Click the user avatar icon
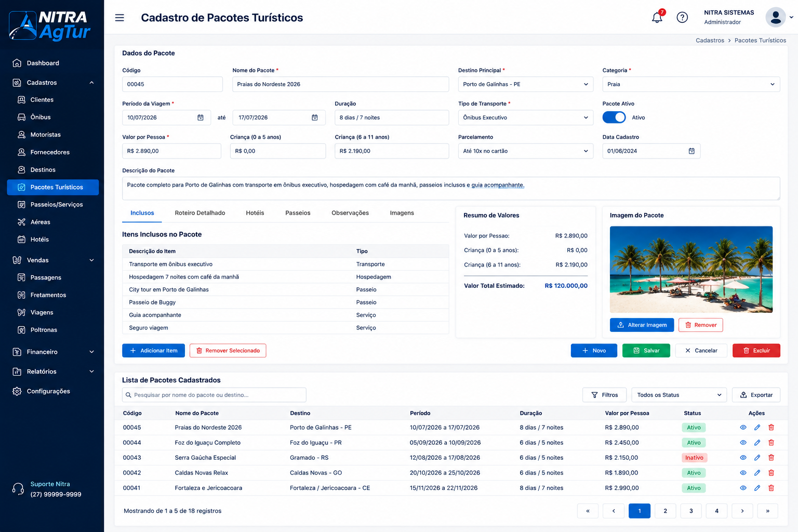 (x=776, y=17)
